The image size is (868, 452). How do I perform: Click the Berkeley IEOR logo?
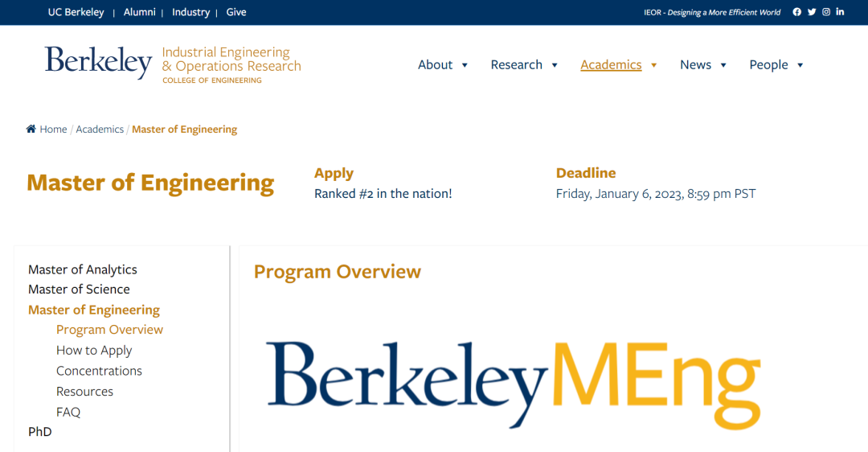[173, 64]
